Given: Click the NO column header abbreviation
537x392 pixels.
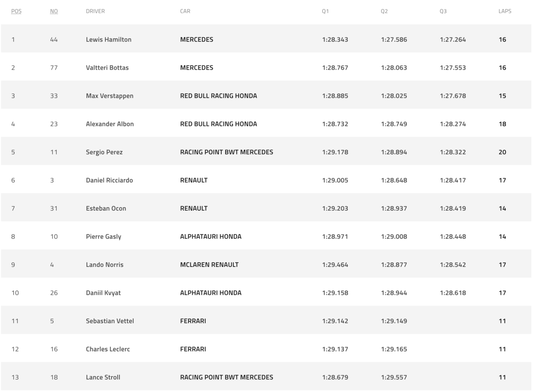Looking at the screenshot, I should [x=54, y=11].
